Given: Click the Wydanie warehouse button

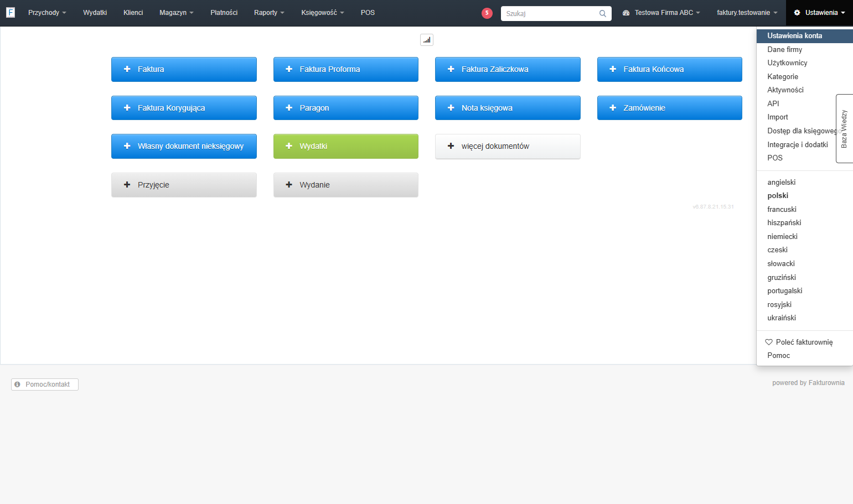Looking at the screenshot, I should (346, 185).
